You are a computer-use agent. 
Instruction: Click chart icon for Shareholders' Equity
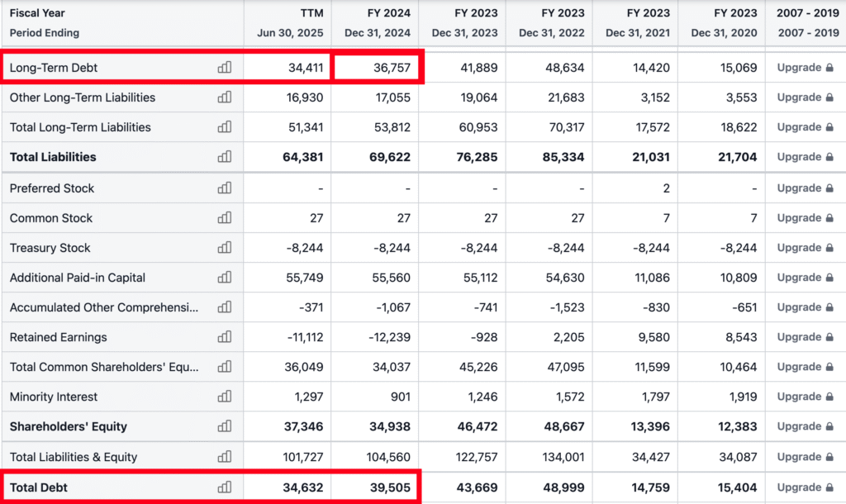click(x=224, y=426)
